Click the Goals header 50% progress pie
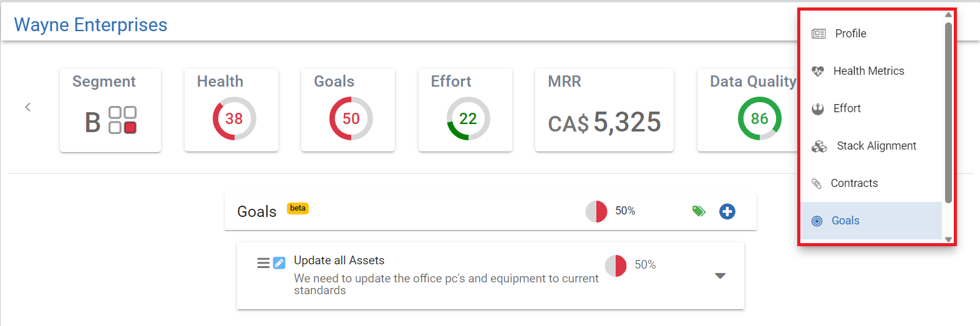 click(596, 211)
